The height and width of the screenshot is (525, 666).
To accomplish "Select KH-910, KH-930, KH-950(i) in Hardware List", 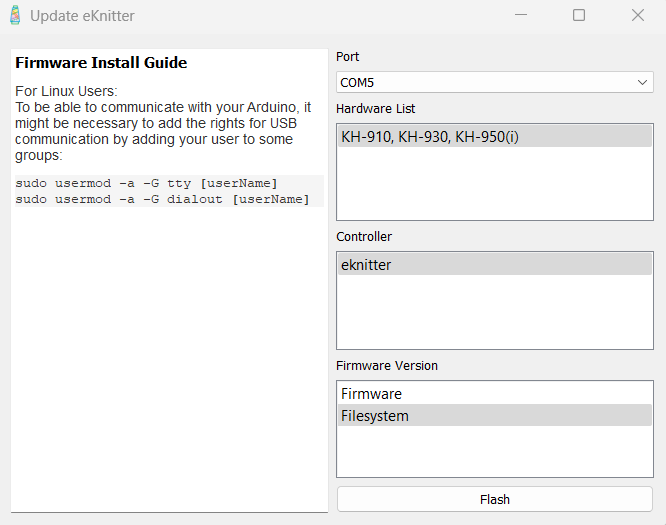I will 430,137.
